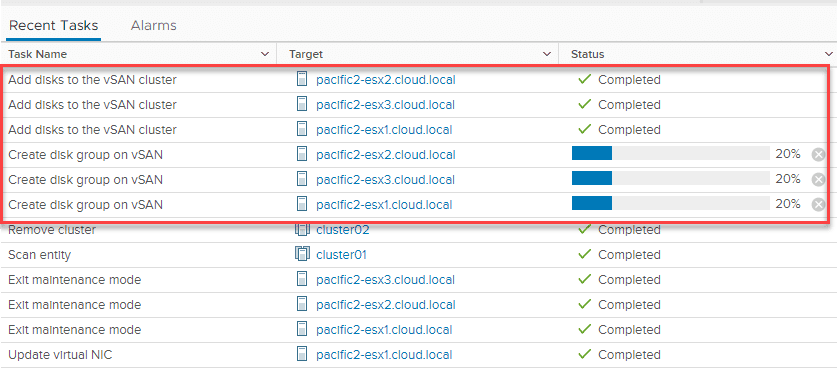Click host icon beside esx2 in Create disk group row

(302, 154)
